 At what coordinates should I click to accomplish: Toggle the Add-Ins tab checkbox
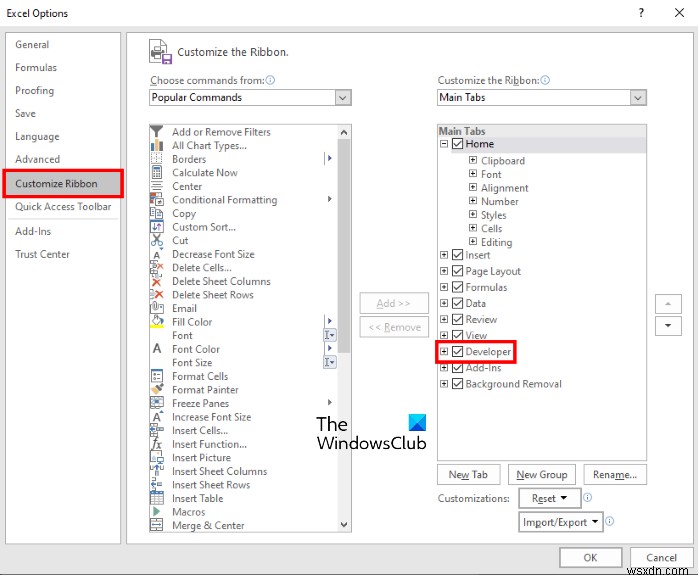[457, 368]
